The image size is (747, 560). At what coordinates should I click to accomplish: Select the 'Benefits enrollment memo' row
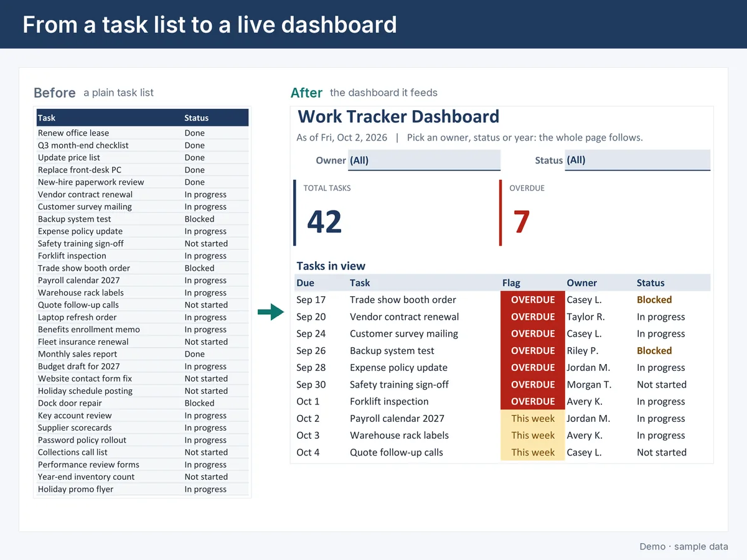tap(142, 329)
